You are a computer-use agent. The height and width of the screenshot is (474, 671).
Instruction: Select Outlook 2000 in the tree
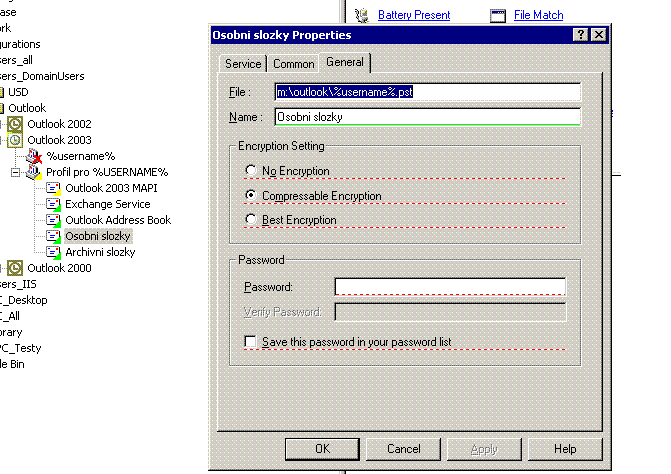[59, 268]
